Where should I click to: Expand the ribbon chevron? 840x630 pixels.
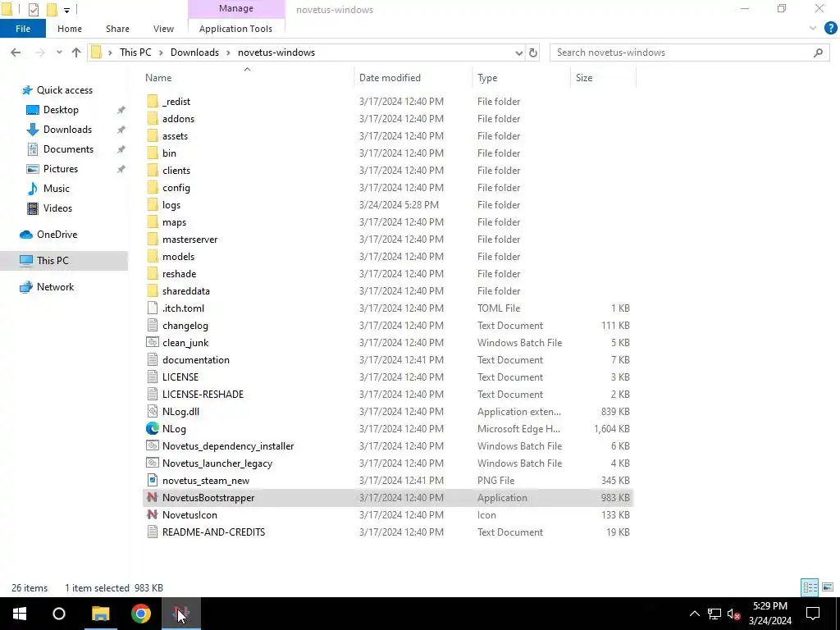pyautogui.click(x=813, y=29)
